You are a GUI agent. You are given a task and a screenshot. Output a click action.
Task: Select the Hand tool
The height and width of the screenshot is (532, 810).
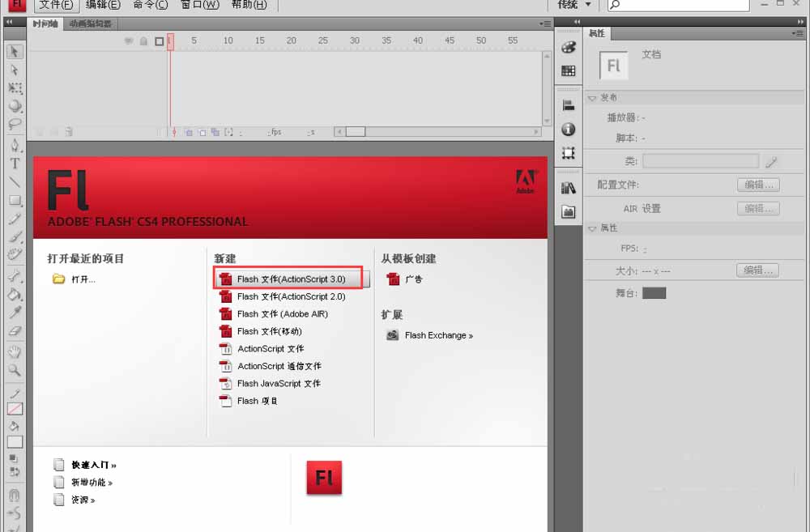coord(15,352)
